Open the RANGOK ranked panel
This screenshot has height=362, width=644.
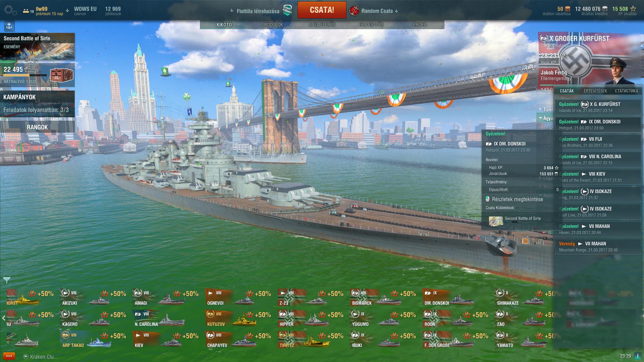37,127
